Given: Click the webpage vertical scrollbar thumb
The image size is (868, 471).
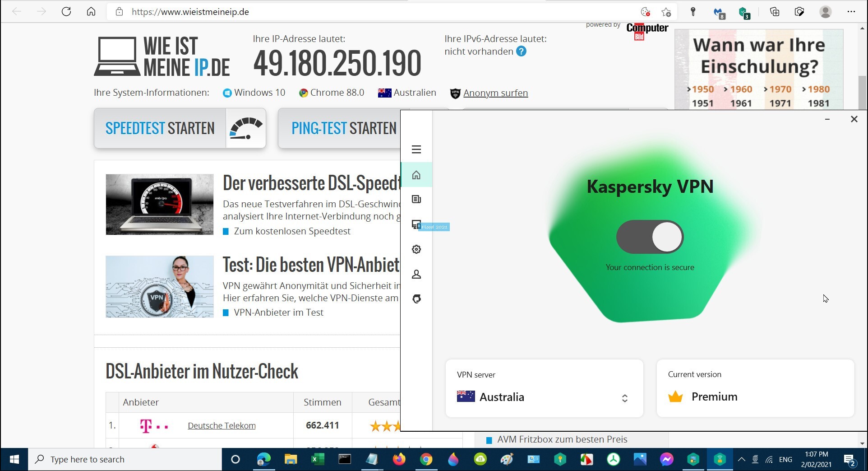Looking at the screenshot, I should click(x=862, y=93).
